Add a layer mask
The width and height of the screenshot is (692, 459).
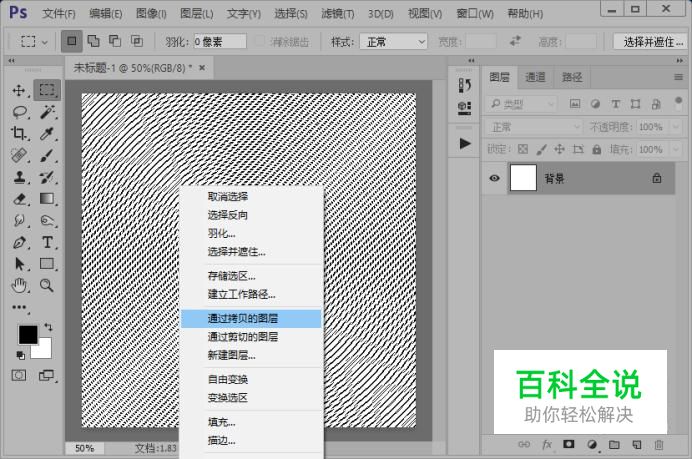point(569,444)
